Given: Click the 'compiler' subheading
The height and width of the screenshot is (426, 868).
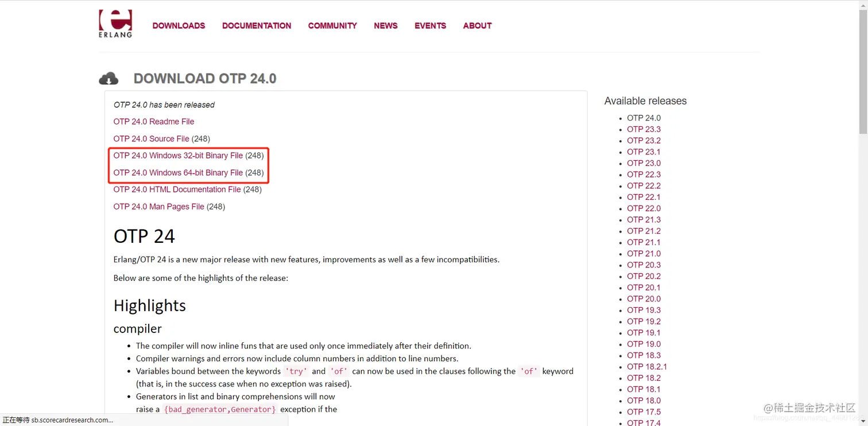Looking at the screenshot, I should point(138,329).
